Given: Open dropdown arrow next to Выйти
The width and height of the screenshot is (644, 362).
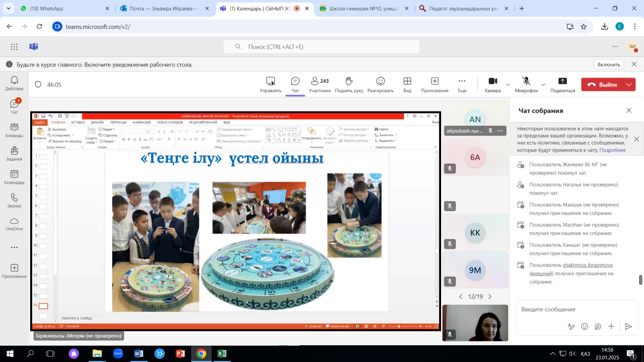Looking at the screenshot, I should tap(629, 85).
